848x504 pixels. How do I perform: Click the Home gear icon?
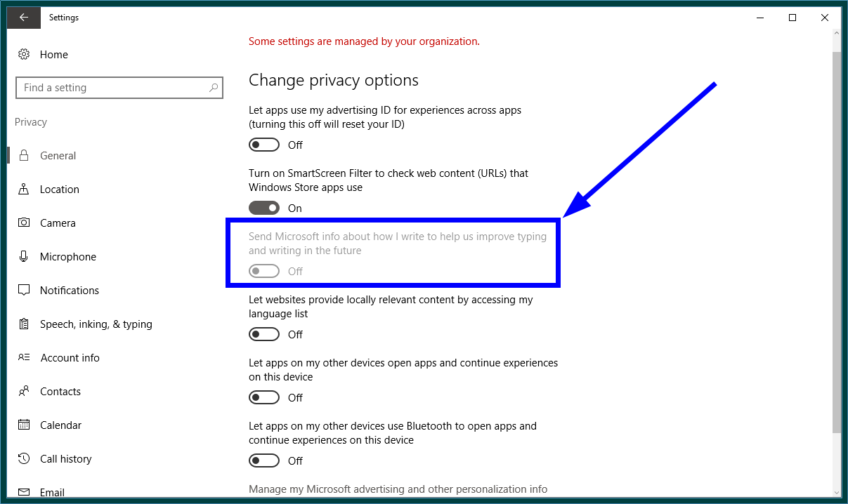[24, 54]
